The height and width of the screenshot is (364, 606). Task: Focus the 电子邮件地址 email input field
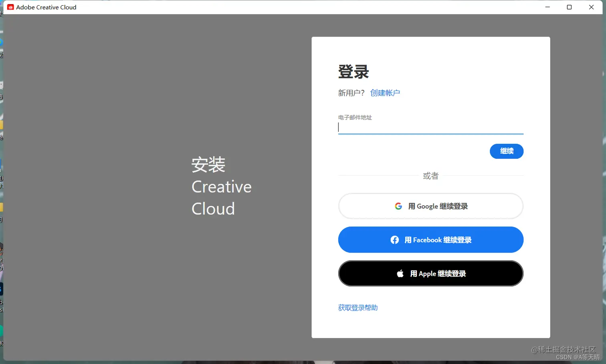coord(430,127)
